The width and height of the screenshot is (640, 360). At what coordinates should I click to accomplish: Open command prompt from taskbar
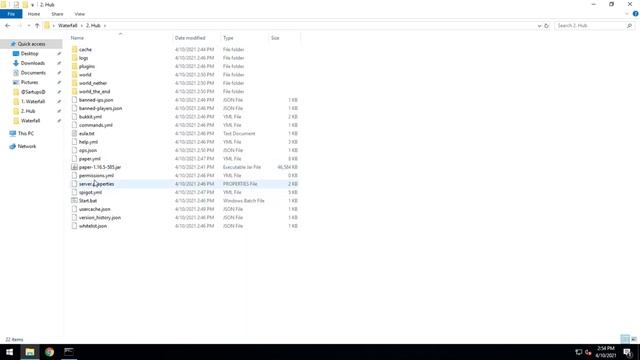[69, 352]
